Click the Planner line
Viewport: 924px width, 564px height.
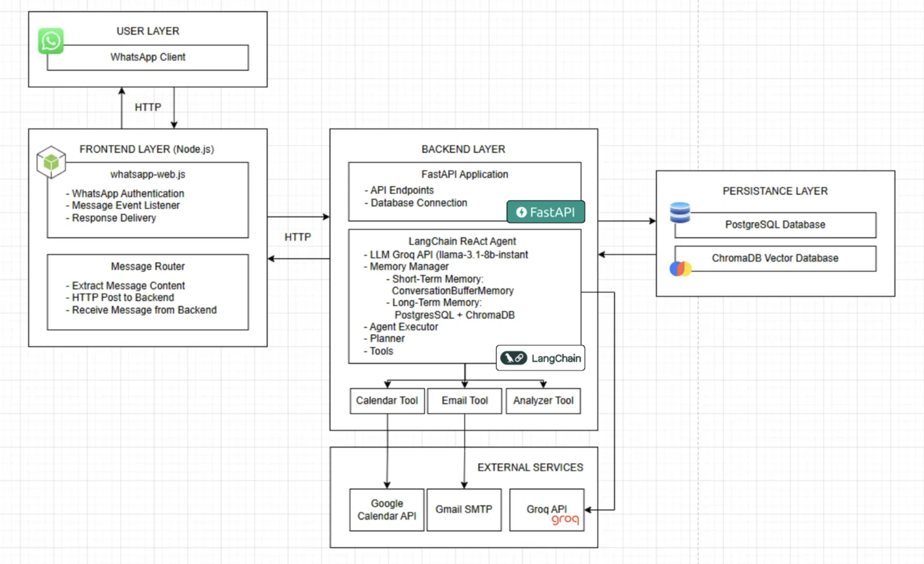[384, 338]
